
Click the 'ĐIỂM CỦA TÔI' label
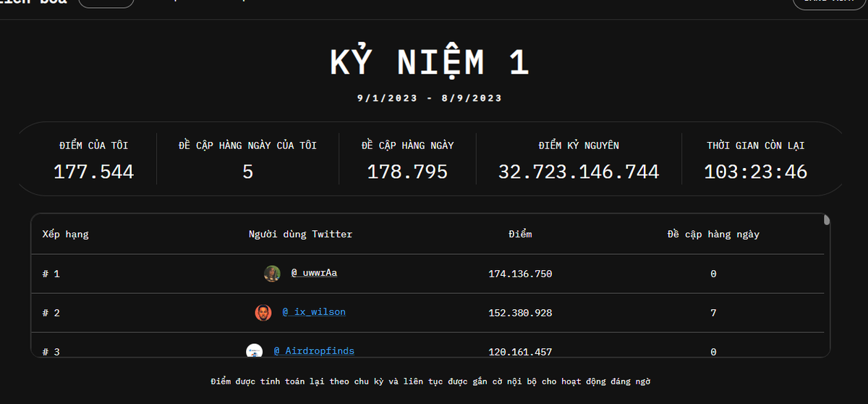(94, 146)
